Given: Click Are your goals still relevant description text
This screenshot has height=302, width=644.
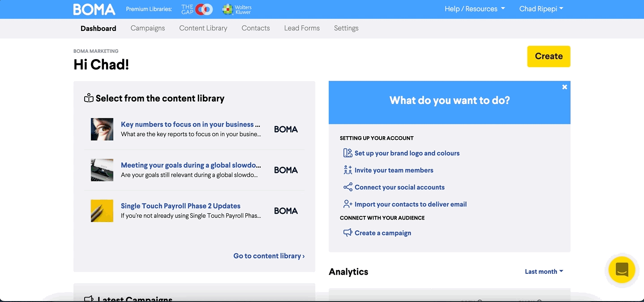Looking at the screenshot, I should (189, 175).
